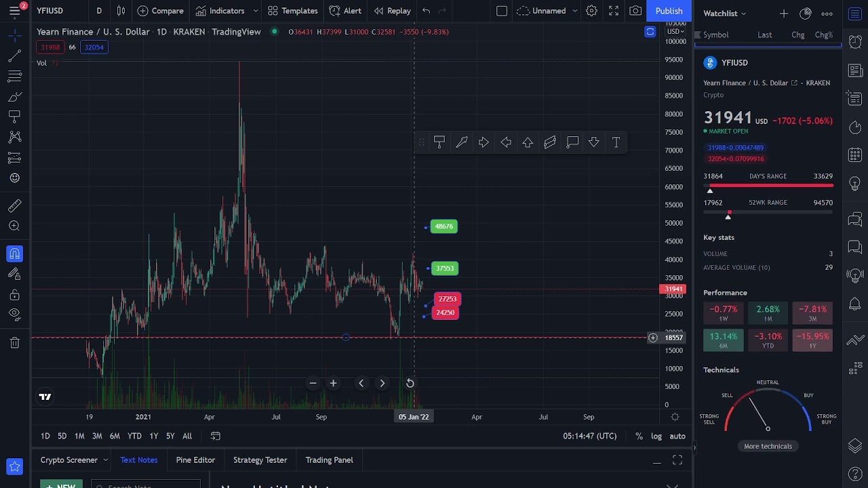Open the Unnamed layout menu arrow

tap(575, 11)
